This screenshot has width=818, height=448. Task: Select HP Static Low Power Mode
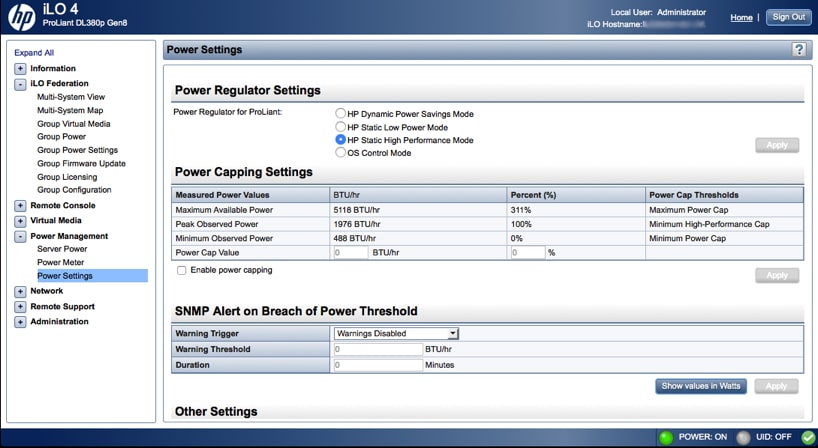click(x=340, y=127)
